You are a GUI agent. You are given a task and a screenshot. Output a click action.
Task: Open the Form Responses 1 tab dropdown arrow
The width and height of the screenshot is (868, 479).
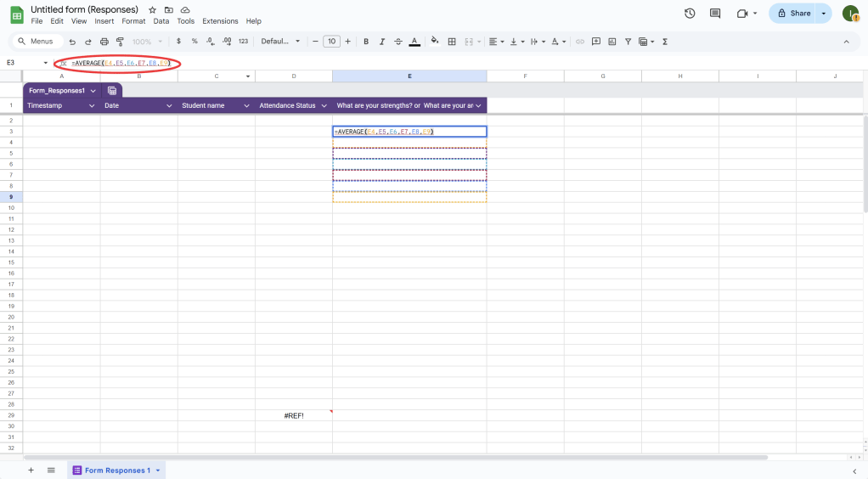(158, 471)
